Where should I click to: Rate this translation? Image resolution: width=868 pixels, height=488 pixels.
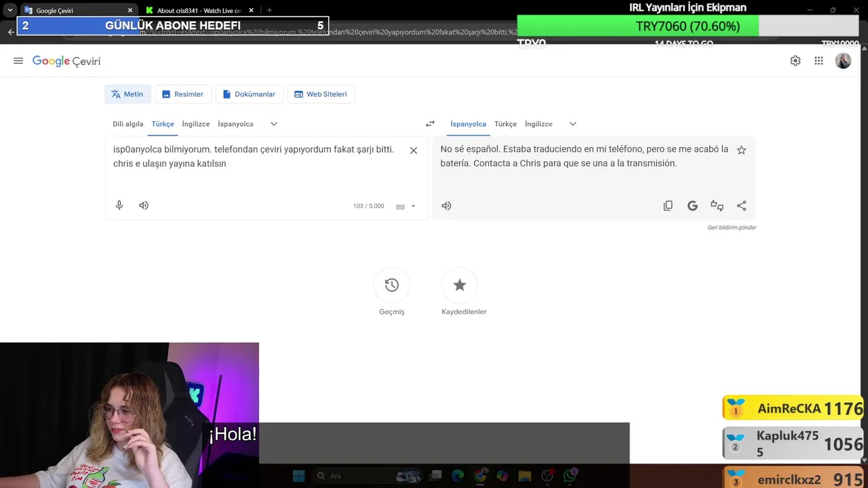coord(717,205)
